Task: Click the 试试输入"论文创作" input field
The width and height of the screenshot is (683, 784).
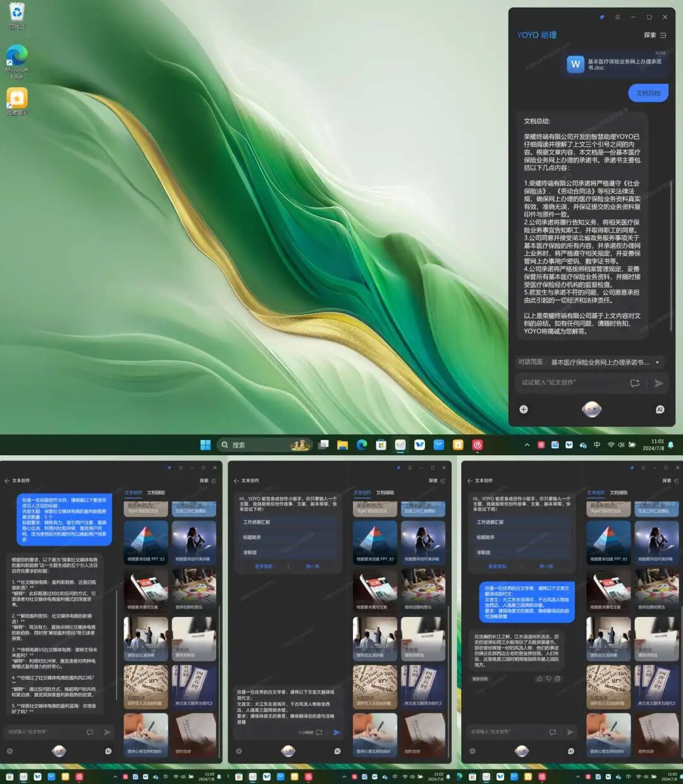Action: pyautogui.click(x=571, y=383)
